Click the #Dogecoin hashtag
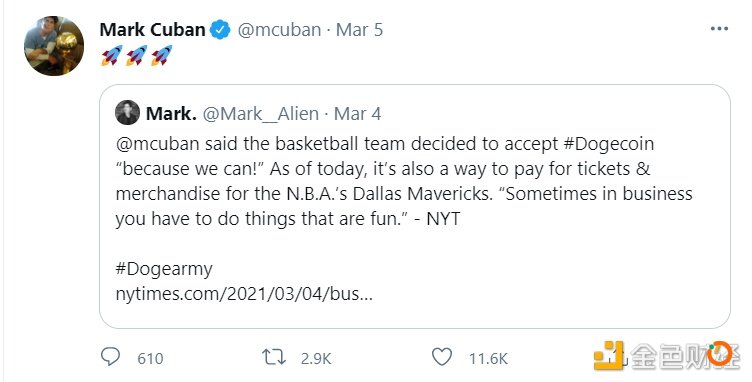 click(609, 144)
